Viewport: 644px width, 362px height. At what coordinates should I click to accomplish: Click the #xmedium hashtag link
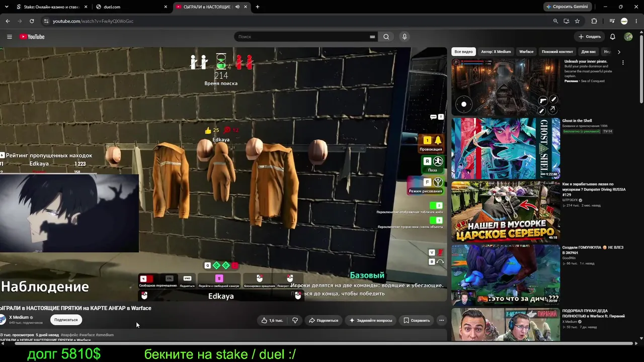click(105, 335)
